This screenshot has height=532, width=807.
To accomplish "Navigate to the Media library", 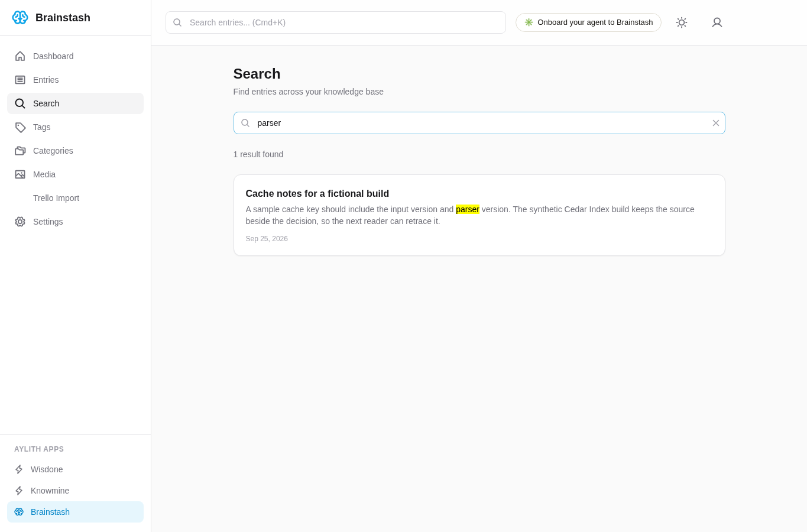I will tap(75, 174).
